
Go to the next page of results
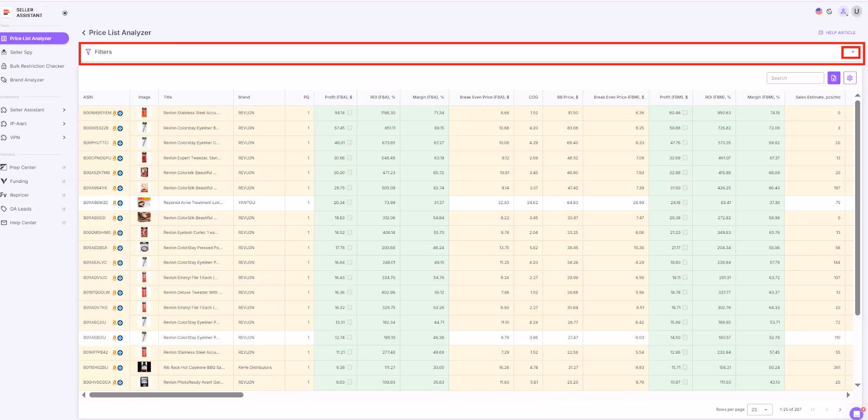coord(840,410)
